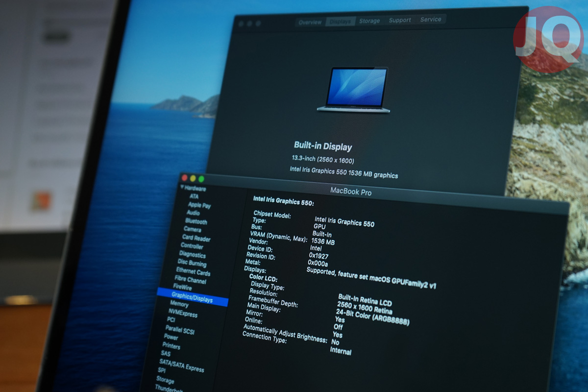Image resolution: width=588 pixels, height=392 pixels.
Task: Open the Service tab
Action: 431,20
